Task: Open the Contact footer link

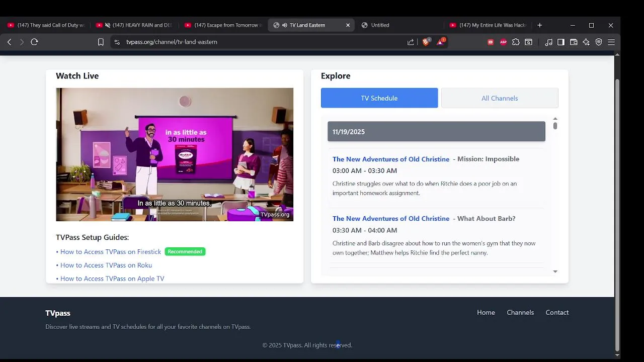Action: (557, 313)
